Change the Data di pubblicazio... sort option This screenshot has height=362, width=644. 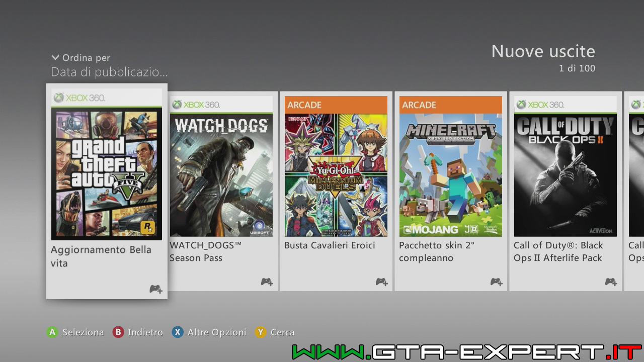[109, 72]
